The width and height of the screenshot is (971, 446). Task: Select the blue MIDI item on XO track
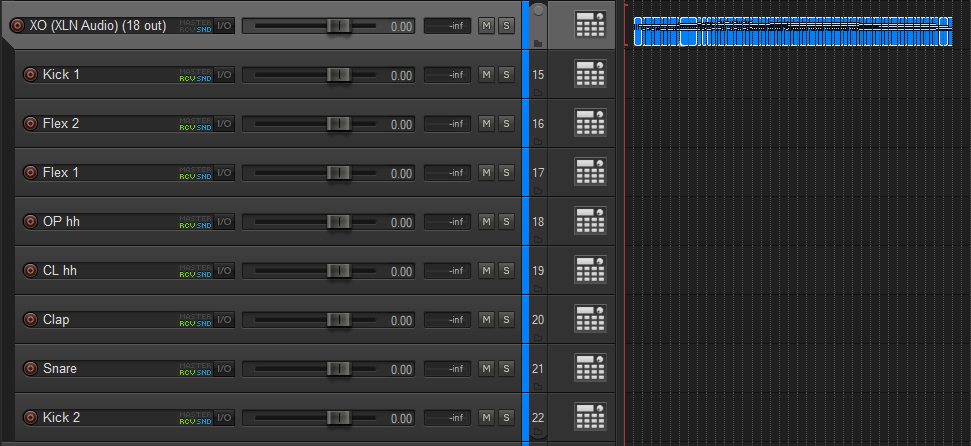(793, 31)
